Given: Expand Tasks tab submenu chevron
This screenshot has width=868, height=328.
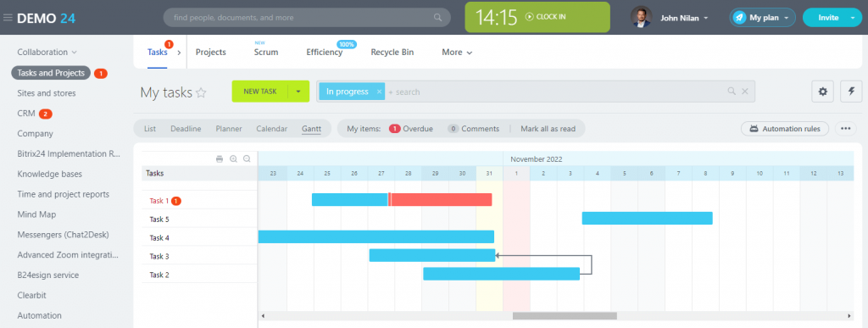Looking at the screenshot, I should point(179,53).
